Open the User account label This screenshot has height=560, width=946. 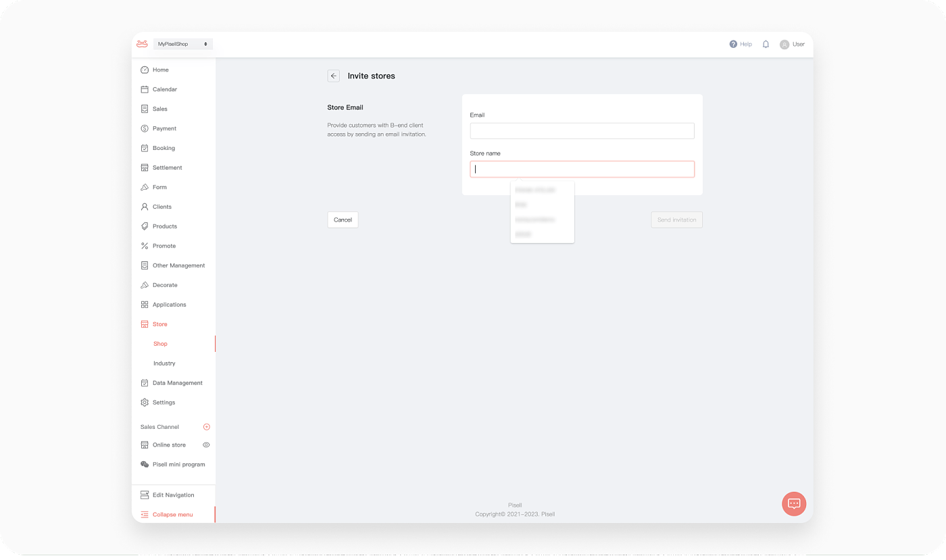point(799,44)
